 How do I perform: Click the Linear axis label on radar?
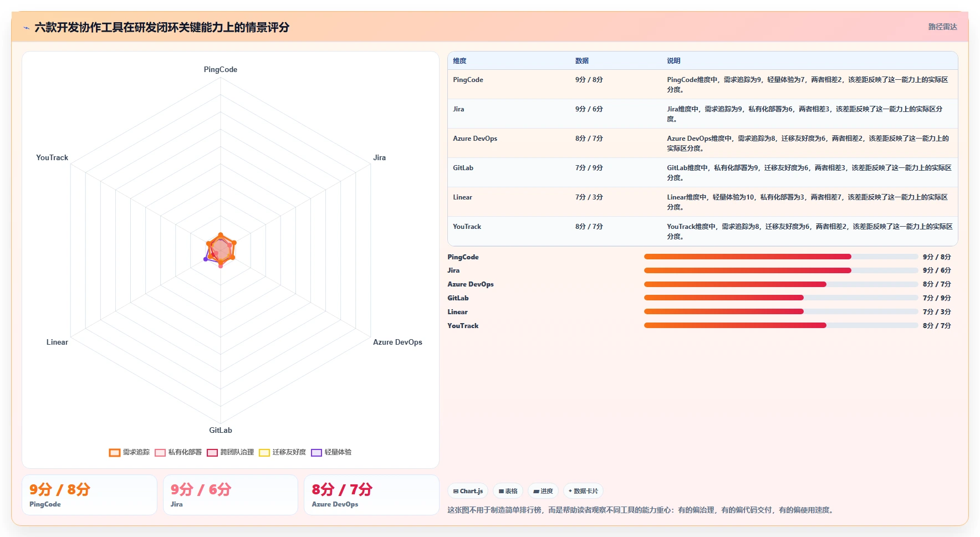point(57,342)
